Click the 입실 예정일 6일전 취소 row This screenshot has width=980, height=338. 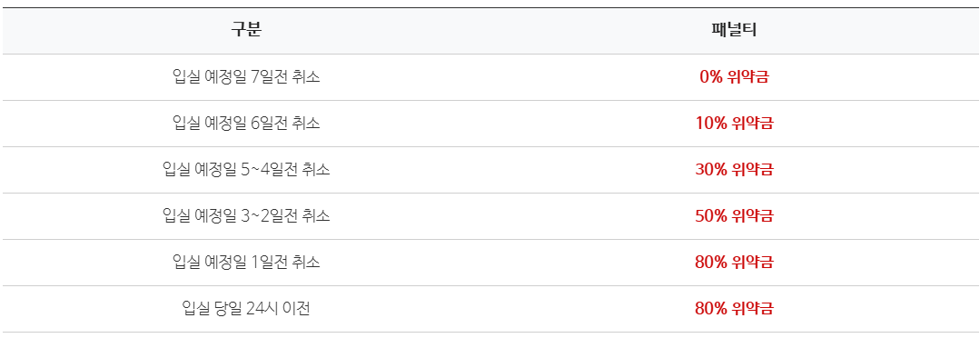(490, 124)
